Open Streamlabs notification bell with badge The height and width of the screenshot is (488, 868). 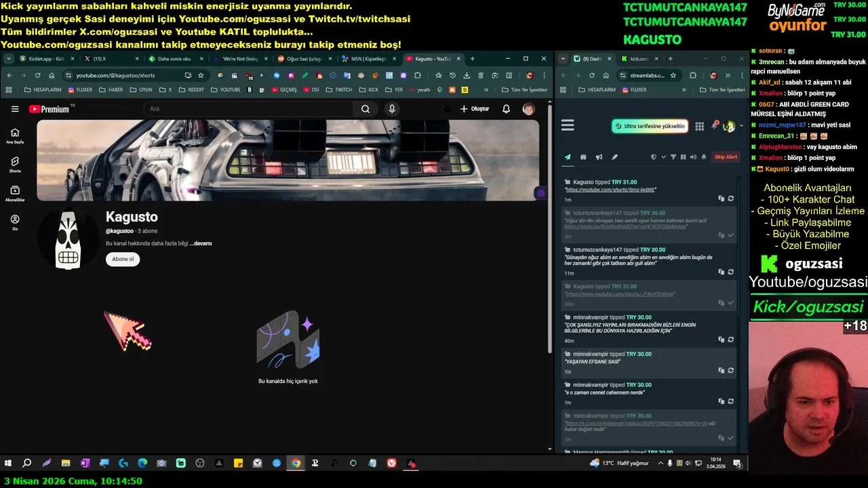click(x=714, y=125)
